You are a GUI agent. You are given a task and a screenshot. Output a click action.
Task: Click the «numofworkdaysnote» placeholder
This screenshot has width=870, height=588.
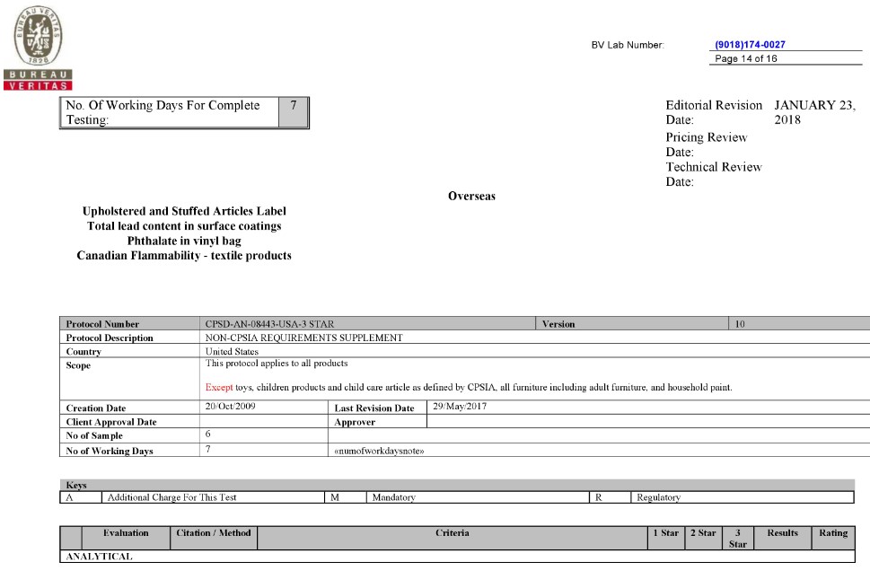(x=378, y=451)
